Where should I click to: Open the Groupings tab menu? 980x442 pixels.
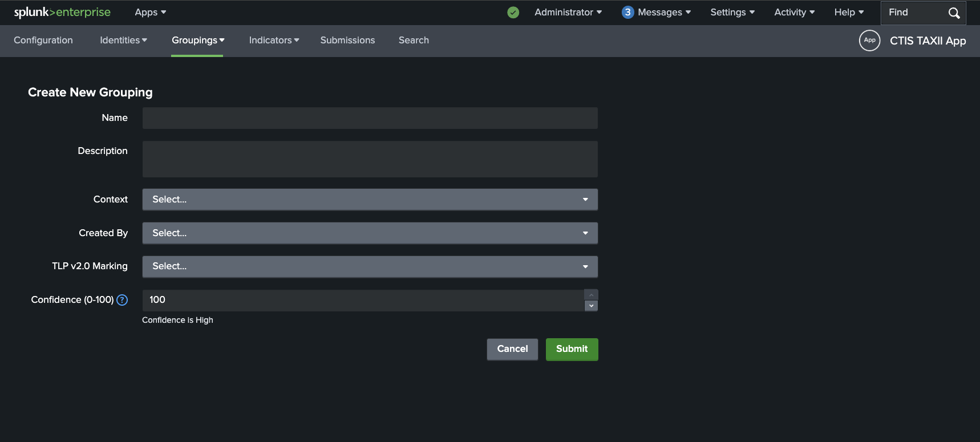(197, 40)
